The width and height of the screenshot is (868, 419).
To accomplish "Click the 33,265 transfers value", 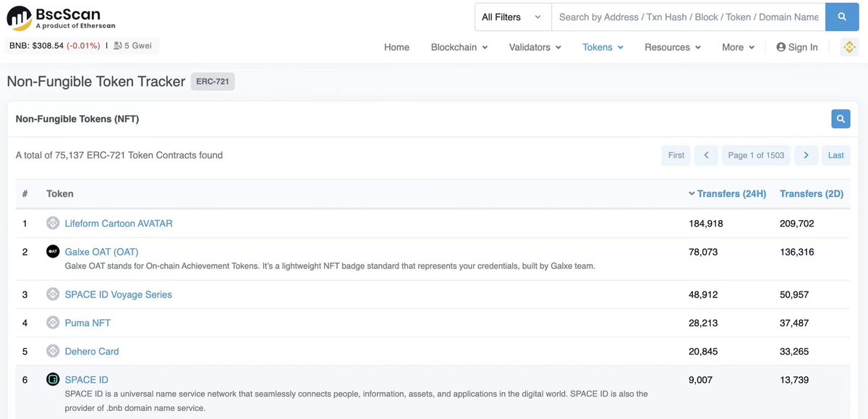I will [794, 351].
